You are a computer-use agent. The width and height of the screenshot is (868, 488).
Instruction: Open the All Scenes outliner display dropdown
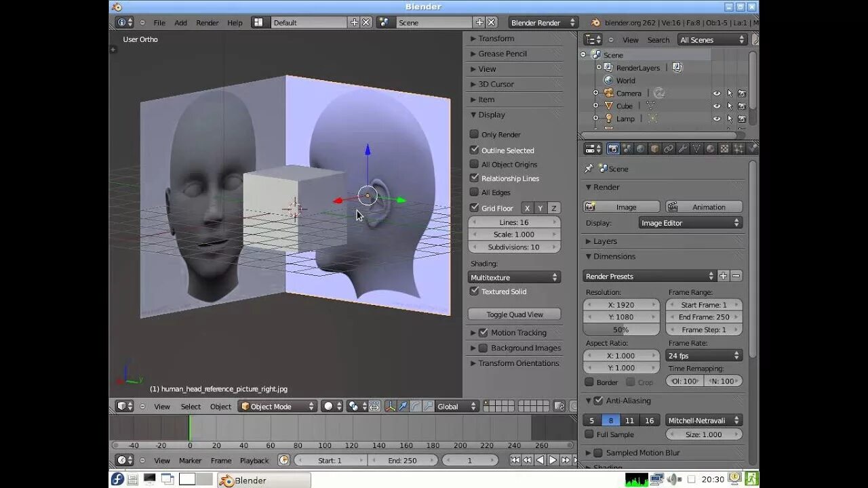712,40
